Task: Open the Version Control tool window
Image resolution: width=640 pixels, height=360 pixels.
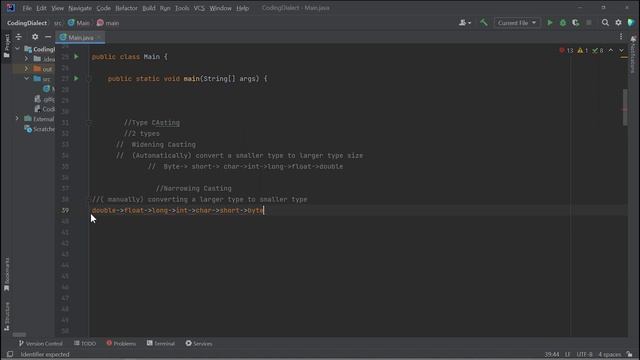Action: (40, 343)
